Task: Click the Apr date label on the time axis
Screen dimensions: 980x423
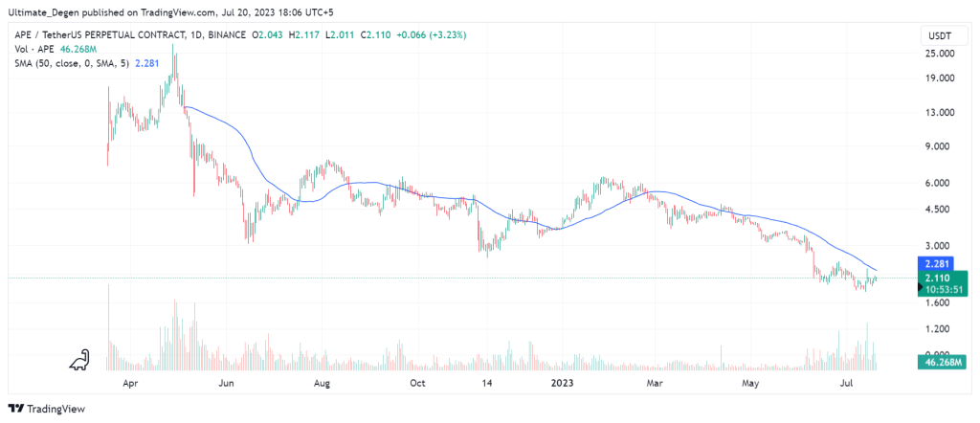Action: [x=131, y=383]
